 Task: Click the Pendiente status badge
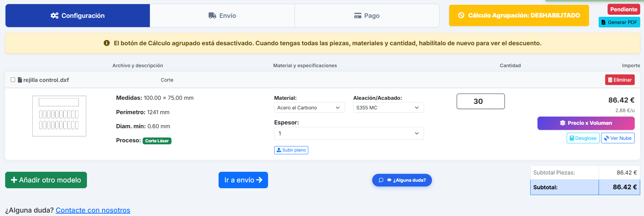point(624,9)
